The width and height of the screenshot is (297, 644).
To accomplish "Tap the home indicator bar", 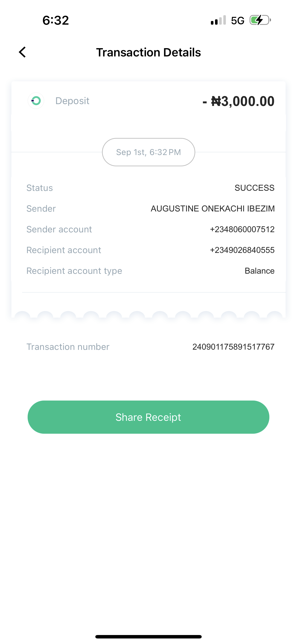I will (148, 636).
